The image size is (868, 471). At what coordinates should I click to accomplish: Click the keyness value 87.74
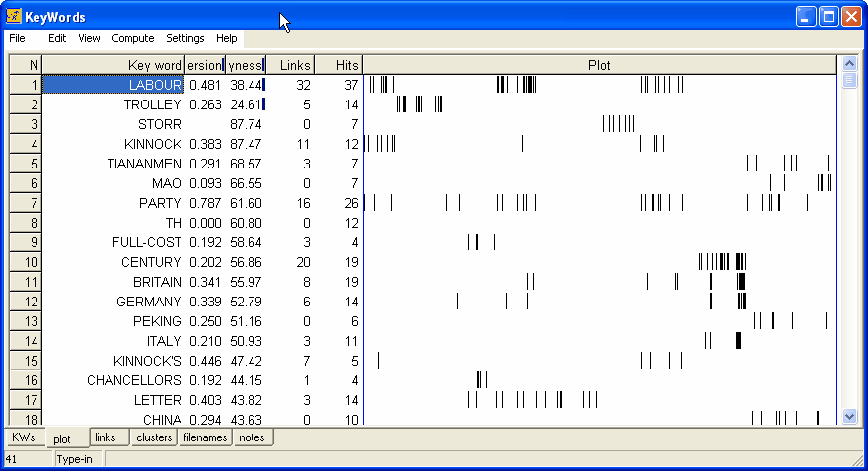click(246, 124)
